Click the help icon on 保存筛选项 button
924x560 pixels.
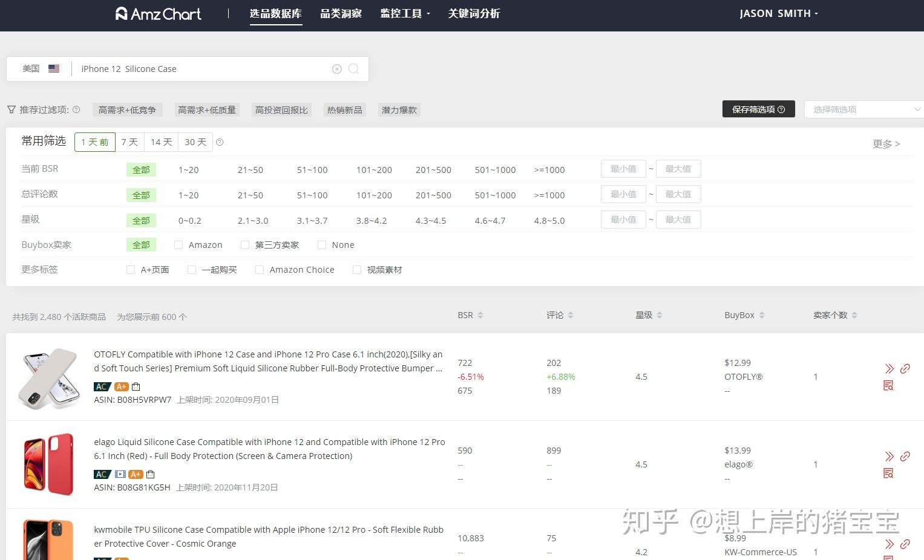tap(781, 109)
